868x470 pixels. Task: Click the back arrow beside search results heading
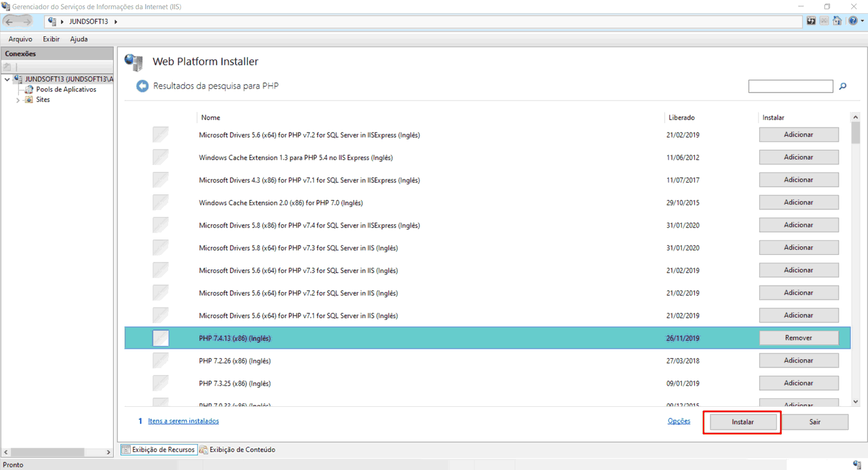(143, 86)
